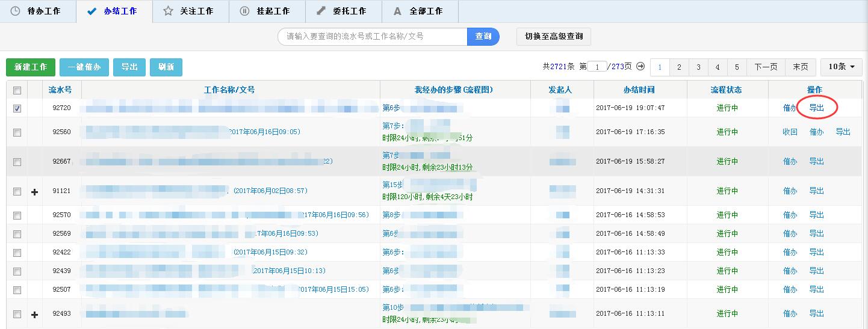This screenshot has width=868, height=329.
Task: Click the A icon on 全部工作 tab
Action: click(397, 11)
